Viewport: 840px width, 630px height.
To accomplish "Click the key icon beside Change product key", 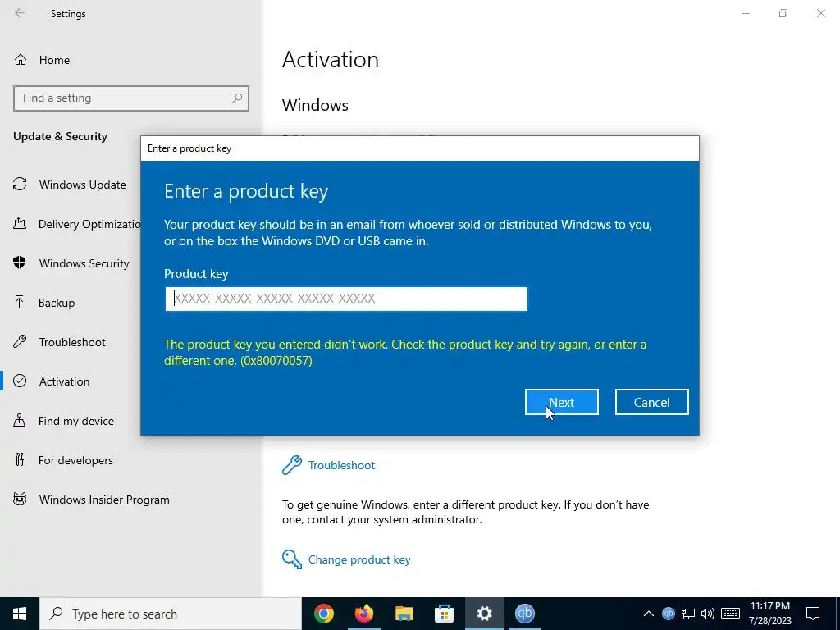I will [292, 559].
